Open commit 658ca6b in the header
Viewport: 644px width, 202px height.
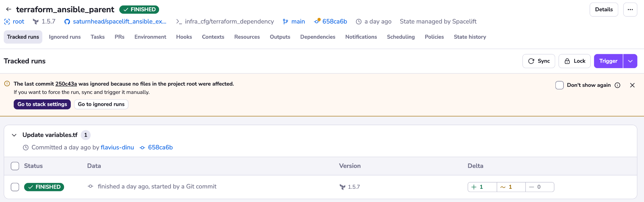(x=335, y=22)
